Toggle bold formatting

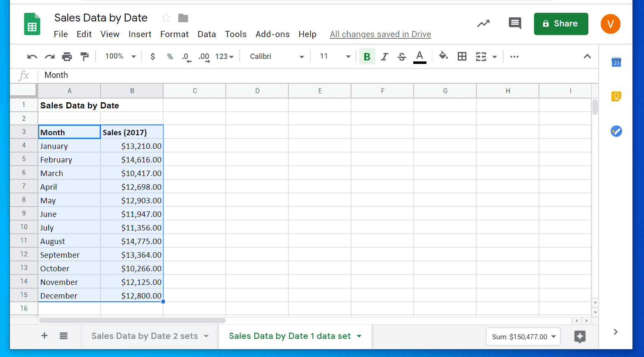pos(367,56)
